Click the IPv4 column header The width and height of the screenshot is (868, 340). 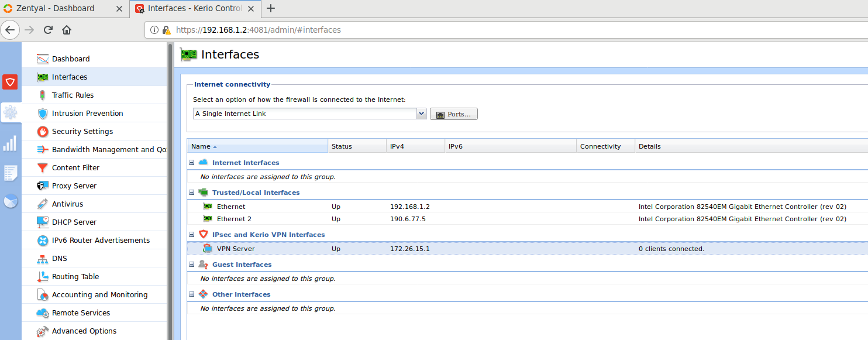coord(415,146)
